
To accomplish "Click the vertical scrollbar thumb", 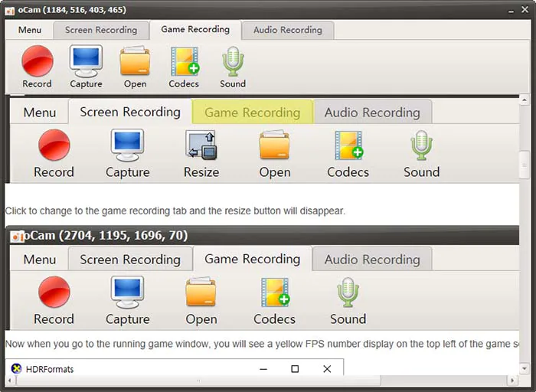I will pyautogui.click(x=524, y=165).
